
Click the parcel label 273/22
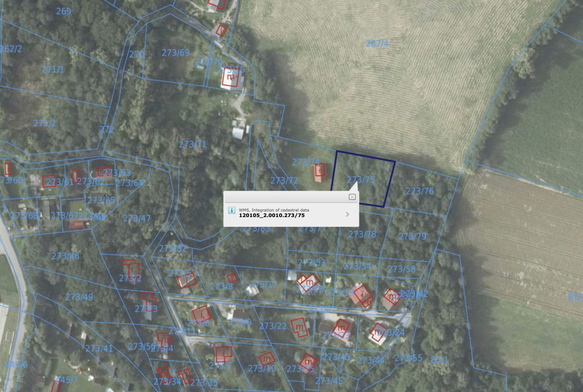coord(272,326)
